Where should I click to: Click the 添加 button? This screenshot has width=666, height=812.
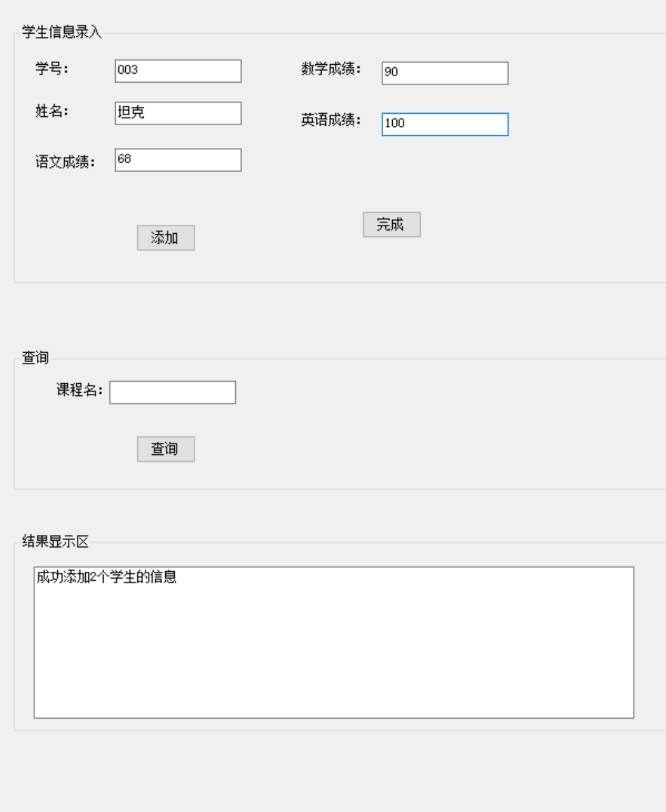click(x=166, y=238)
